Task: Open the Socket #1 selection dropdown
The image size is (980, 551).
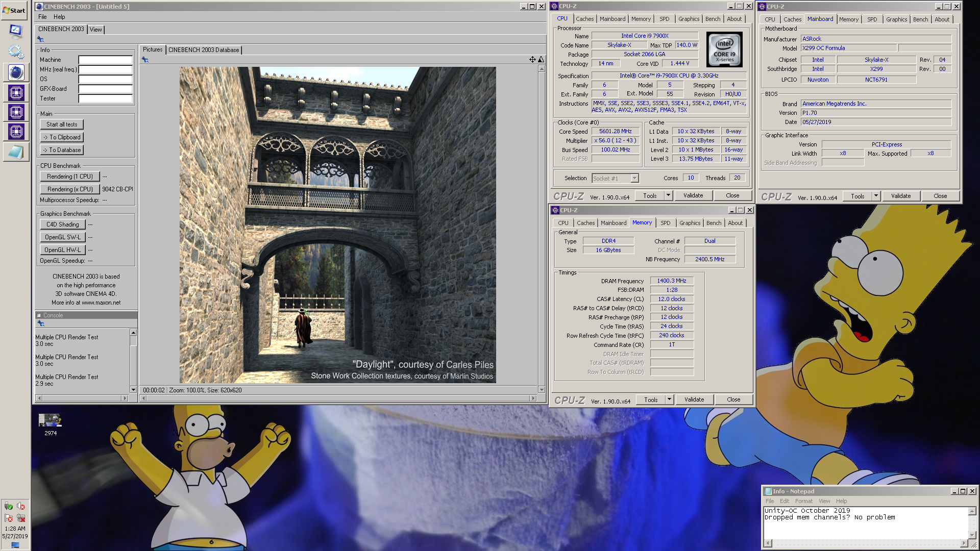Action: click(634, 179)
